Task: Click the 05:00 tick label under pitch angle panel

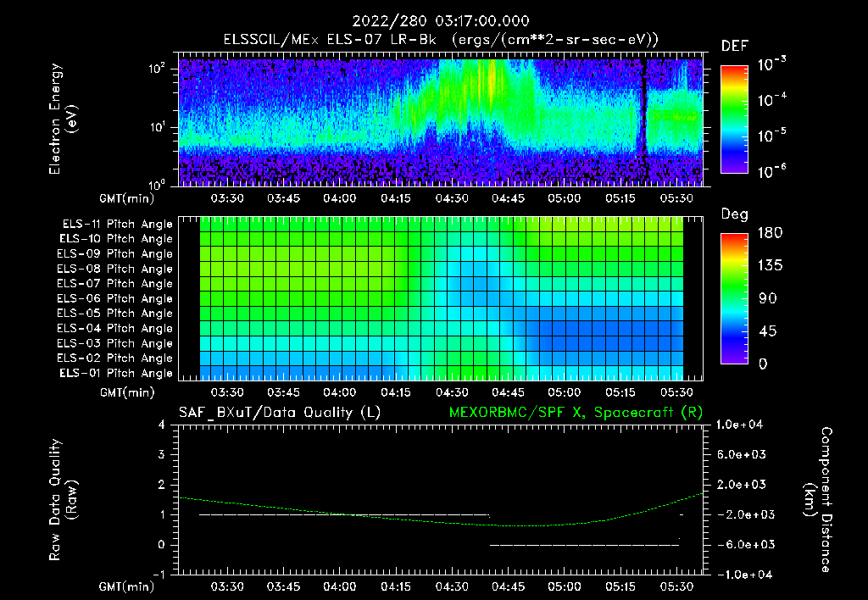Action: [564, 393]
